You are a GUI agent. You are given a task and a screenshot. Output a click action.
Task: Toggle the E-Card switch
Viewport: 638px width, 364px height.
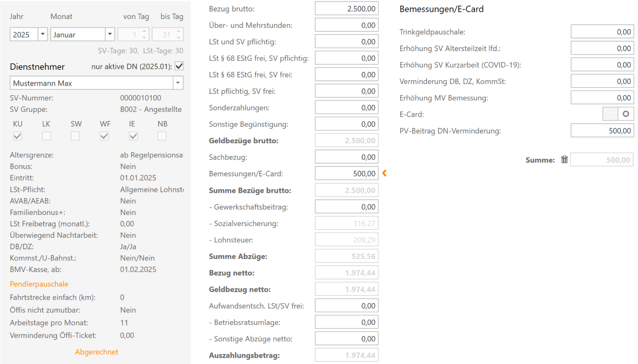(618, 114)
